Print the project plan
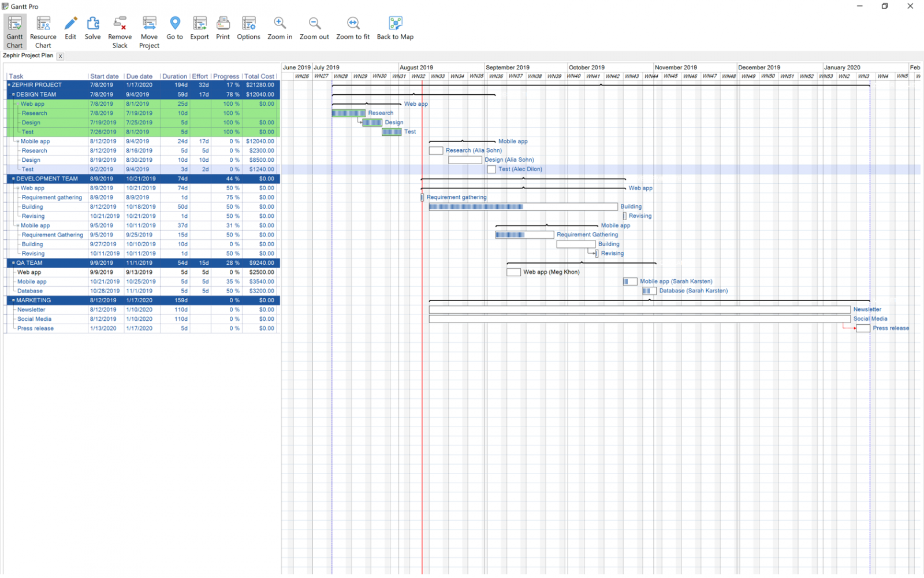This screenshot has width=924, height=578. tap(223, 28)
